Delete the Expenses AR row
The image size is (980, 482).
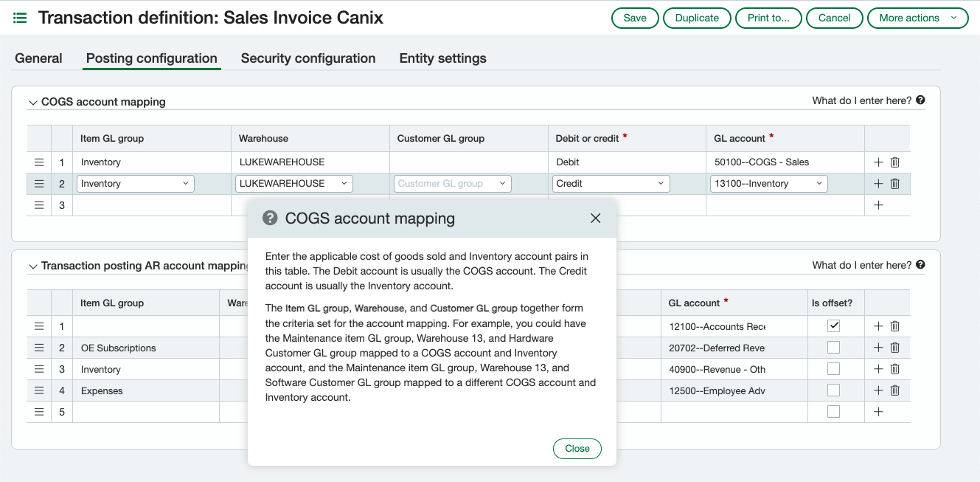click(x=895, y=390)
